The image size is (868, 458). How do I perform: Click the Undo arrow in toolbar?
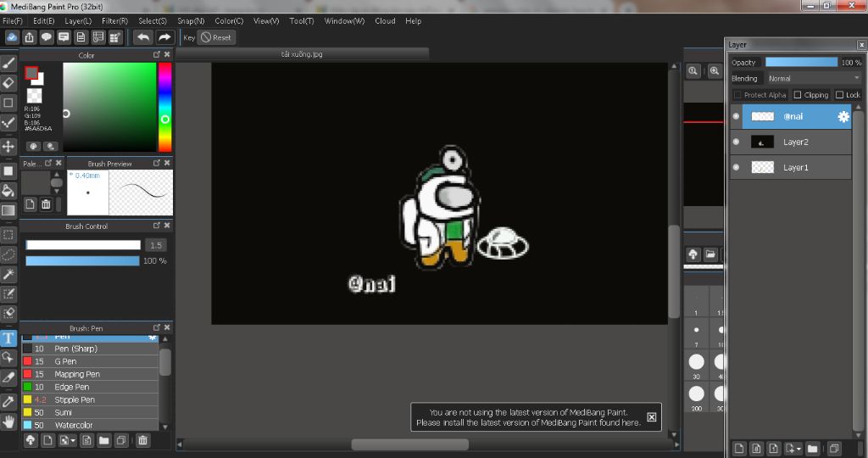(x=143, y=37)
